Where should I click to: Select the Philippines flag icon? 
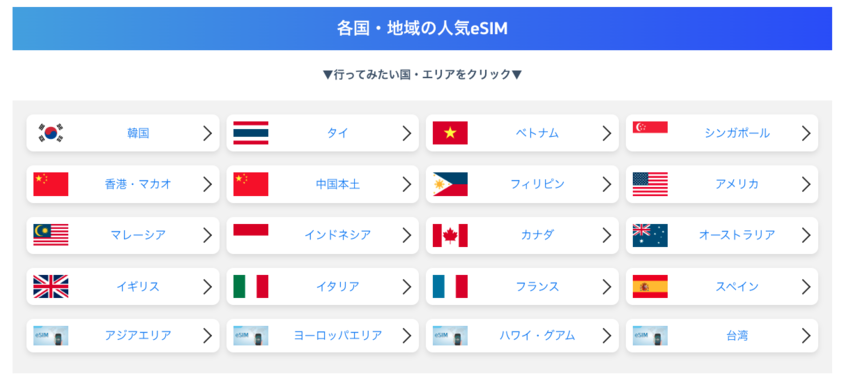coord(450,184)
